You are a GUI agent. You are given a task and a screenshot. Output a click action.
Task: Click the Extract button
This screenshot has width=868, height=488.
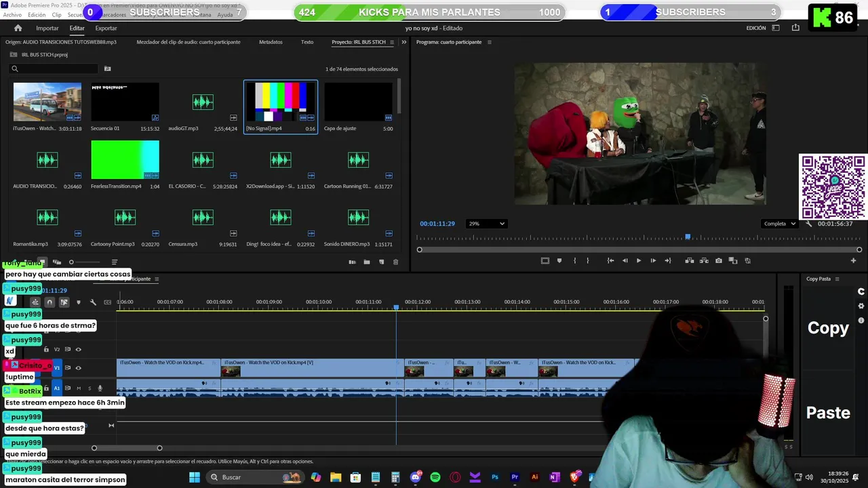[704, 260]
